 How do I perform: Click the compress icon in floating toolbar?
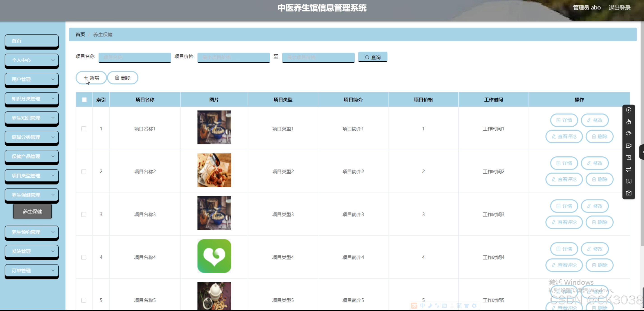tap(628, 181)
